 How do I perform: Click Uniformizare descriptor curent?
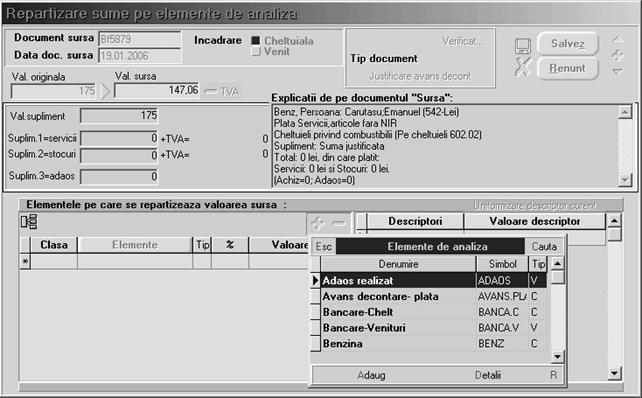pos(536,206)
